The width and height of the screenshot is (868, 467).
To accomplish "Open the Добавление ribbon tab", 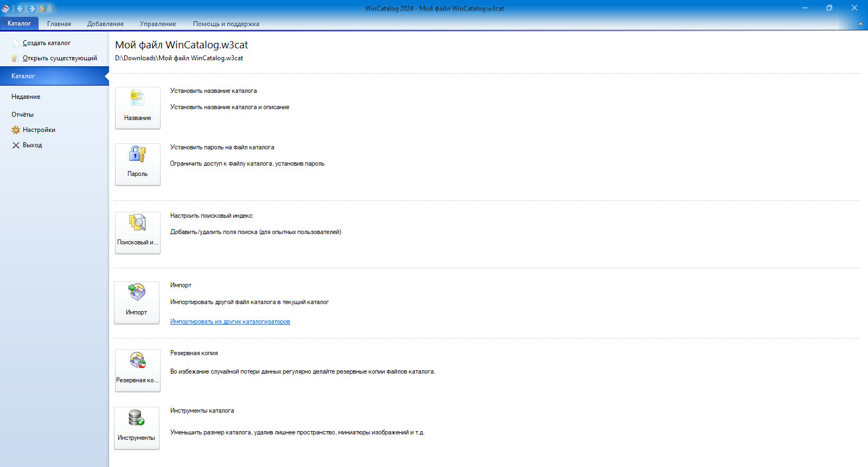I will [105, 24].
